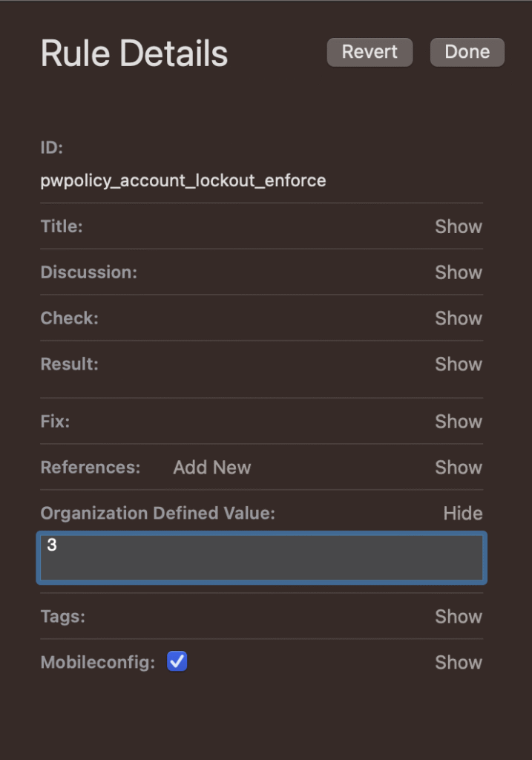Click Add New next to References
This screenshot has height=760, width=532.
click(x=211, y=468)
